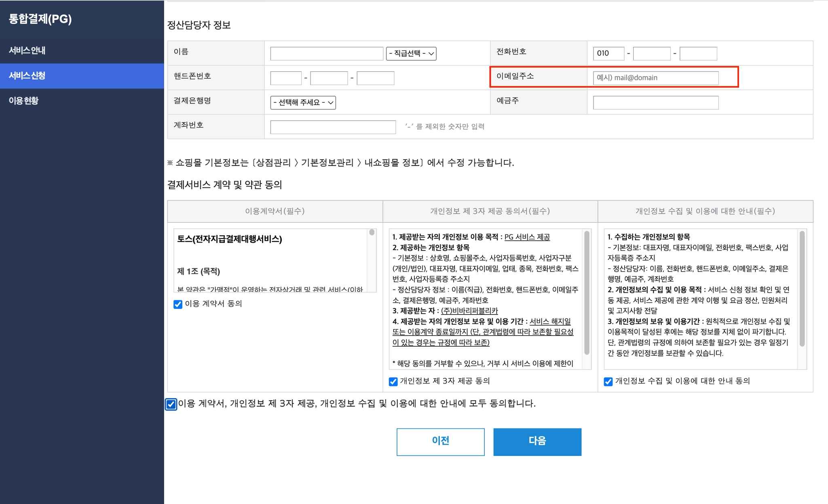828x504 pixels.
Task: Uncheck the 이용 계약서 동의 checkbox
Action: (x=178, y=304)
